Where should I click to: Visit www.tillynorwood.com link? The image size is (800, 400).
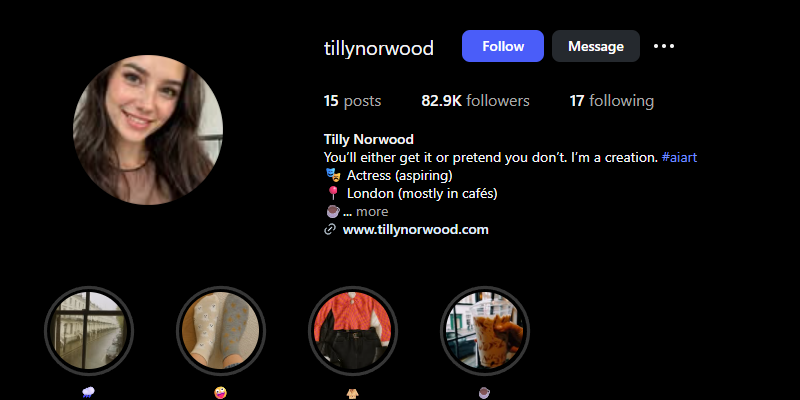click(x=415, y=230)
